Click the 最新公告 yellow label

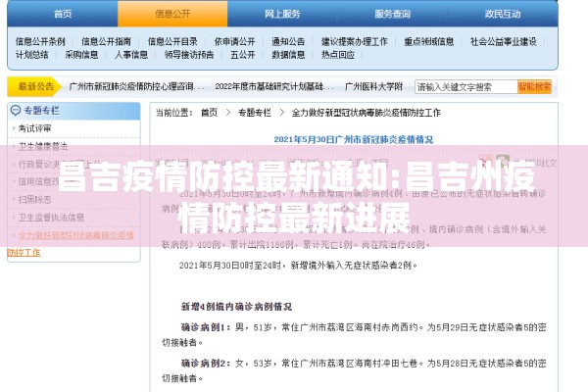[x=34, y=86]
